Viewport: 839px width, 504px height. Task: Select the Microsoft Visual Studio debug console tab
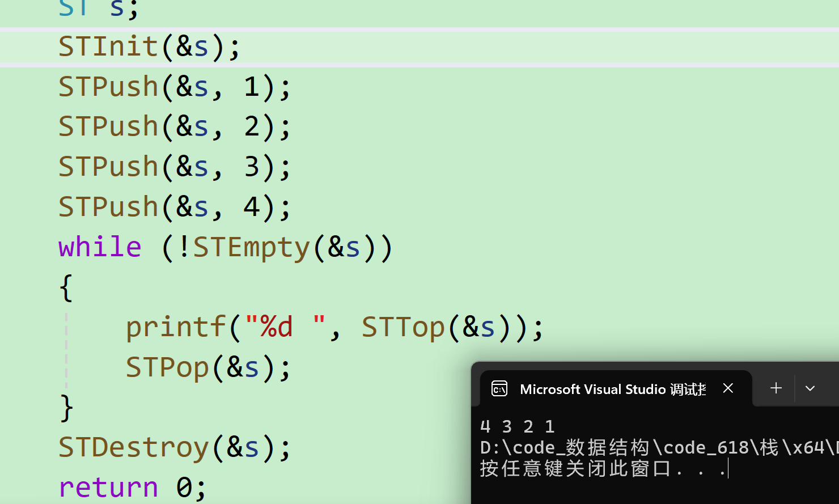click(x=612, y=389)
